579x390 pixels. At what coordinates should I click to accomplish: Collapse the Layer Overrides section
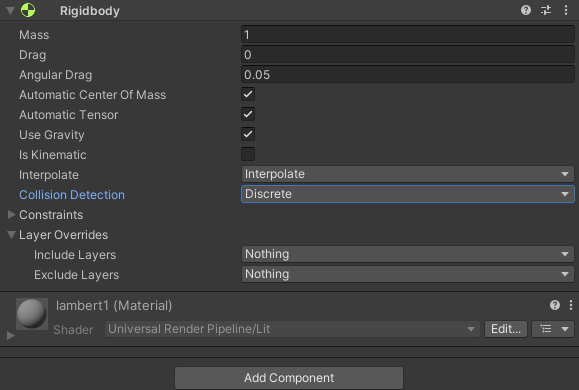[11, 235]
